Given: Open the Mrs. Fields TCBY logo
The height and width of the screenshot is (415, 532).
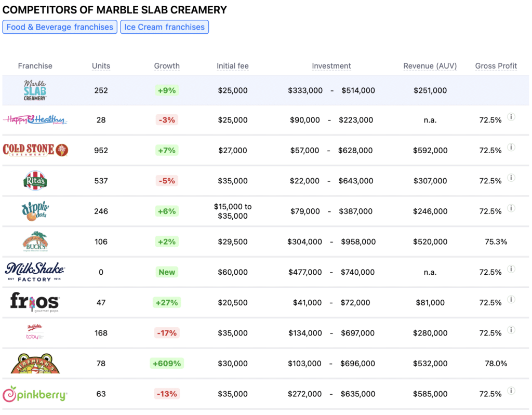Looking at the screenshot, I should tap(35, 332).
